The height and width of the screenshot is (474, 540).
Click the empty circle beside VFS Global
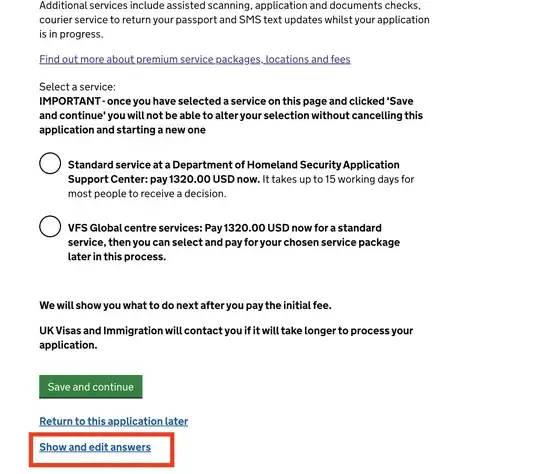(50, 226)
